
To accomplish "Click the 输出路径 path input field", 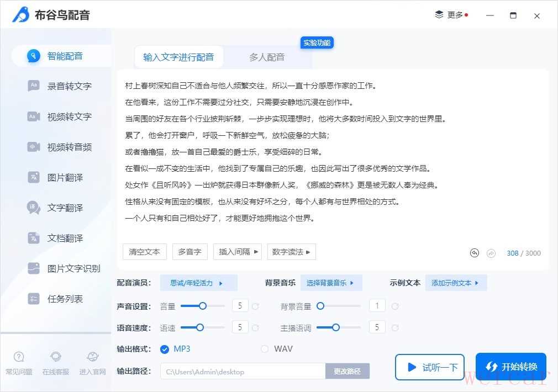I will click(243, 372).
